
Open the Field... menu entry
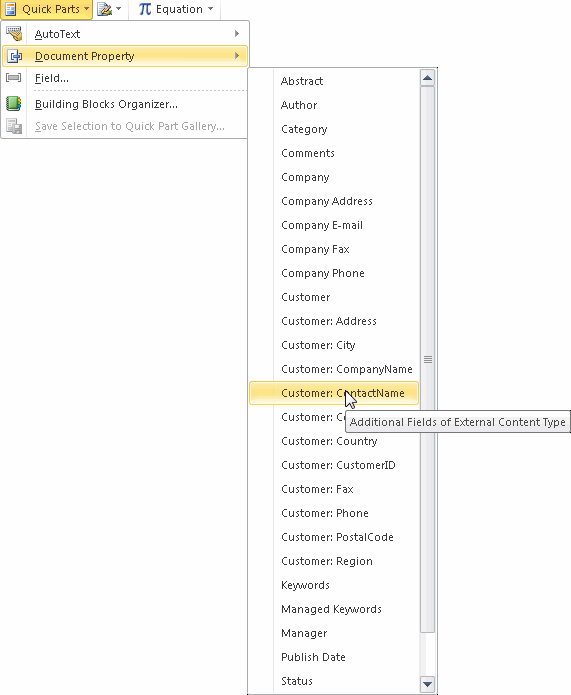(x=125, y=78)
